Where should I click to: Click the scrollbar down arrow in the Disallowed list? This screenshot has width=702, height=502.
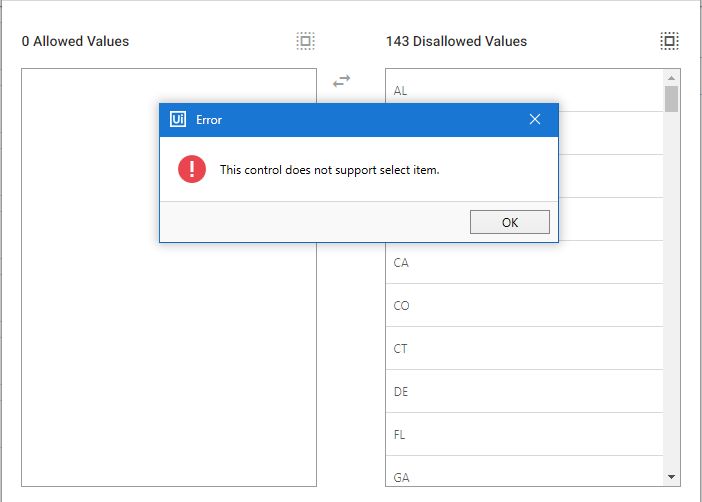pos(671,477)
